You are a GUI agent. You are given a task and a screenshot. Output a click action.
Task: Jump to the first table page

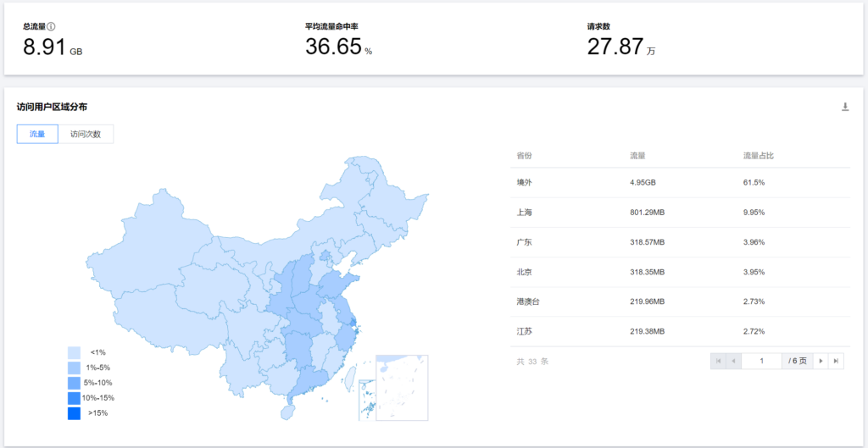(x=719, y=361)
